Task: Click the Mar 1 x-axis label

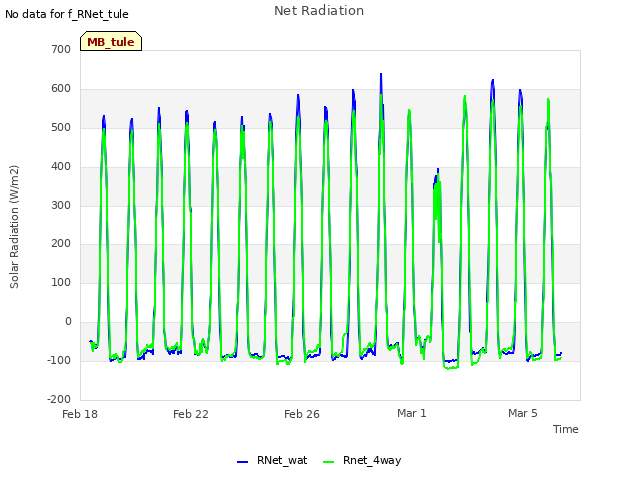Action: [411, 413]
